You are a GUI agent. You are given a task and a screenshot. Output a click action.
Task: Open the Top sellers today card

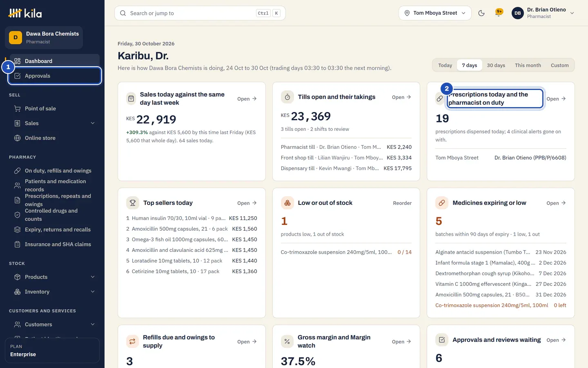(x=247, y=203)
